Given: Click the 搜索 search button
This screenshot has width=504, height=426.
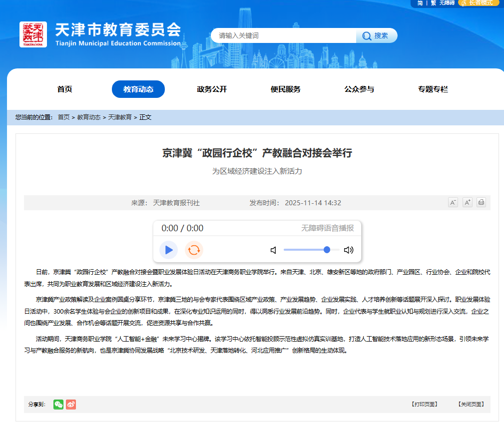Looking at the screenshot, I should (377, 35).
